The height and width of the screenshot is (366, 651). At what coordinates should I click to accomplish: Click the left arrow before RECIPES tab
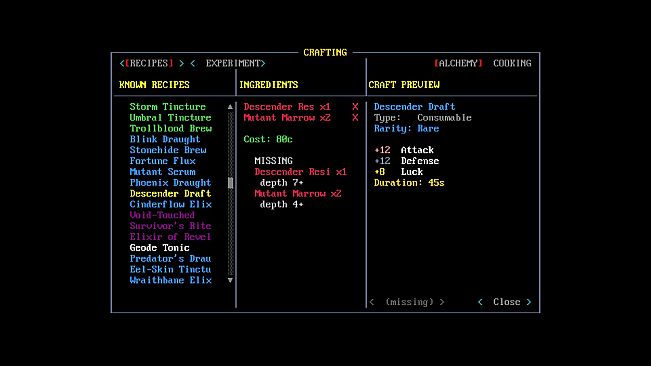pyautogui.click(x=122, y=63)
